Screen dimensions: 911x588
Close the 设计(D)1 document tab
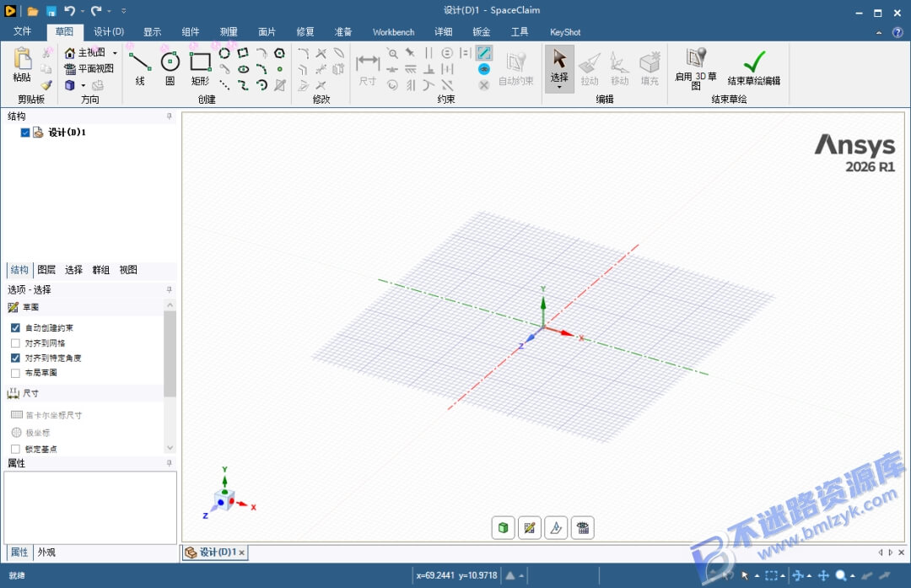pyautogui.click(x=242, y=553)
